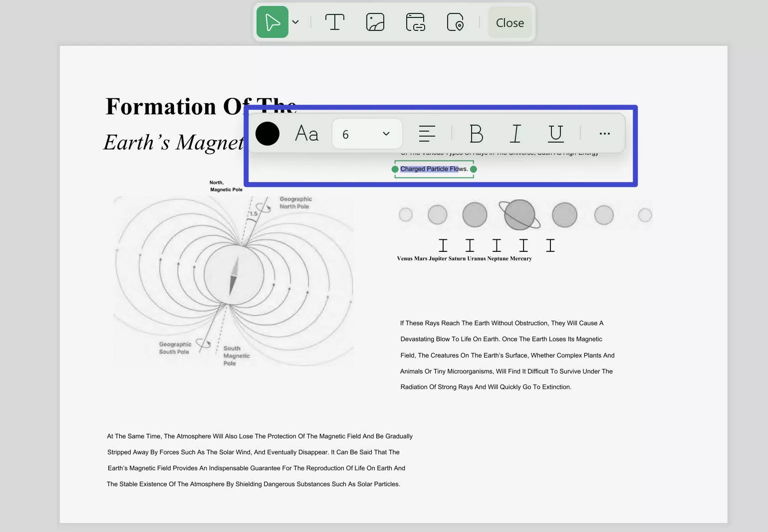Click the line starting 'Animals Or Tiny Microorganisms'
This screenshot has width=768, height=532.
tap(507, 371)
